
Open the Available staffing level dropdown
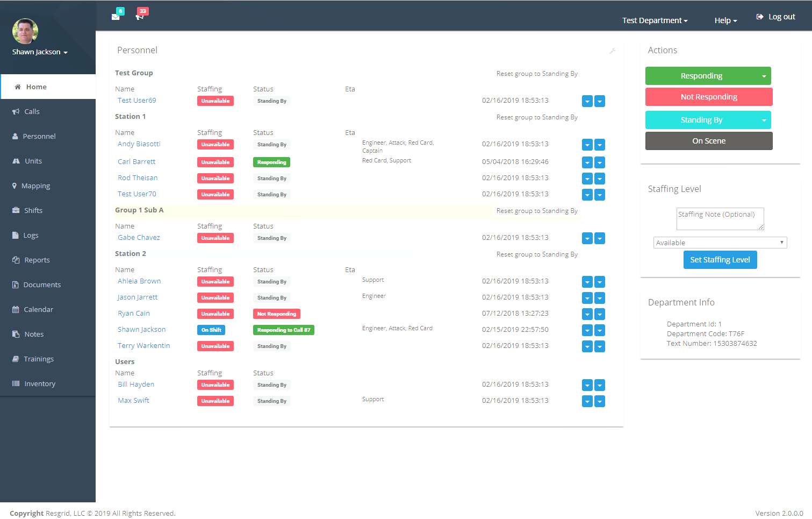tap(720, 243)
